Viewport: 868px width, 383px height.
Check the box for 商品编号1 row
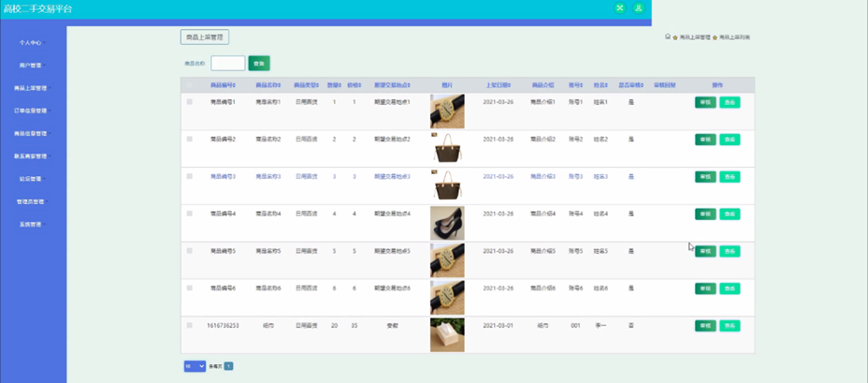[190, 102]
